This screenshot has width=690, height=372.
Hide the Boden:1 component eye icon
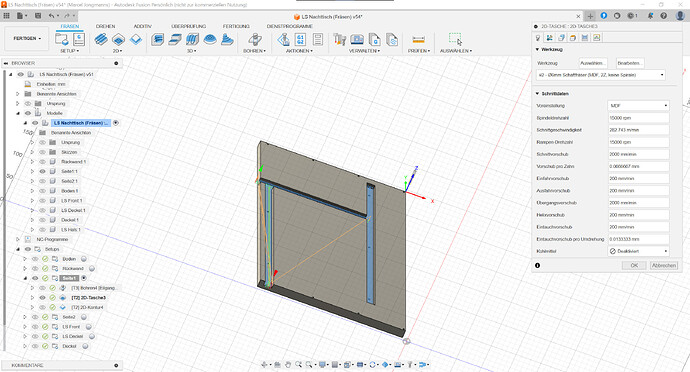point(42,191)
